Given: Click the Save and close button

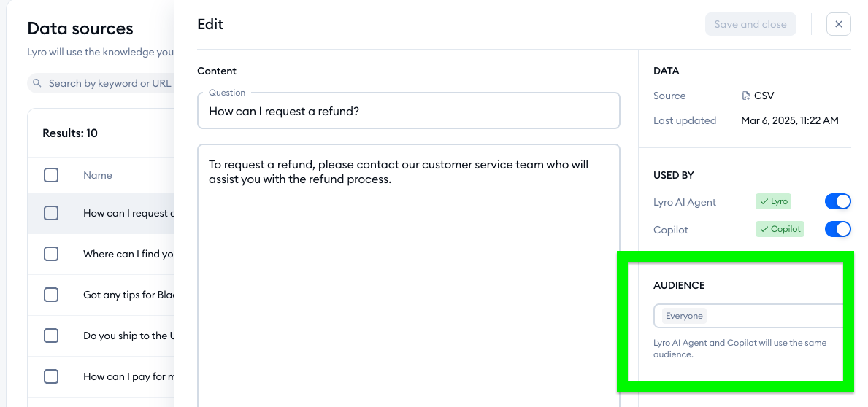Looking at the screenshot, I should click(750, 24).
